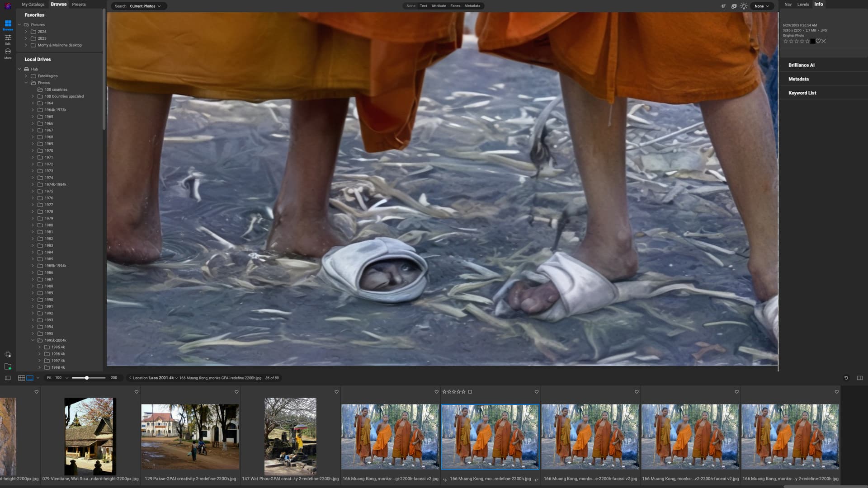This screenshot has height=488, width=868.
Task: Open the None dropdown at top right
Action: (x=761, y=6)
